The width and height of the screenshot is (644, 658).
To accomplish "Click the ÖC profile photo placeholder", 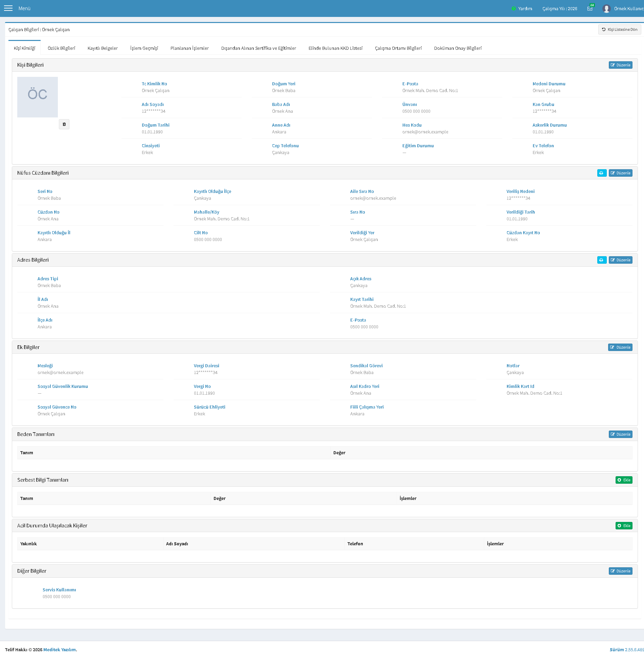I will 38,97.
